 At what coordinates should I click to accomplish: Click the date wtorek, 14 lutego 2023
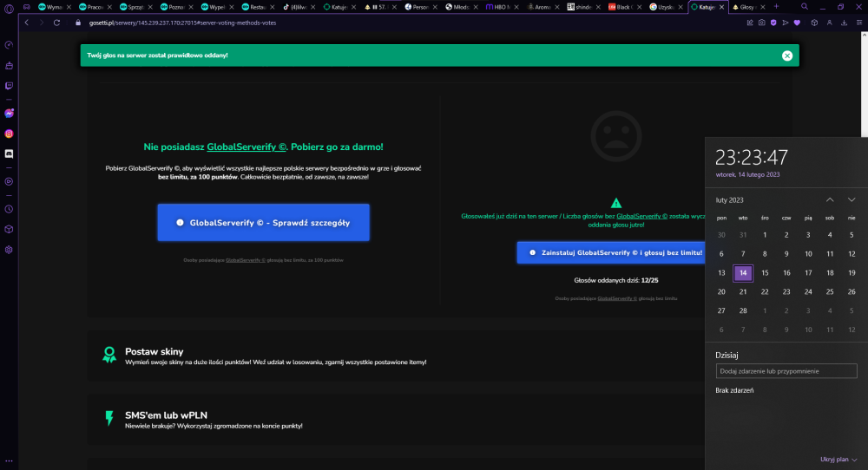tap(747, 174)
